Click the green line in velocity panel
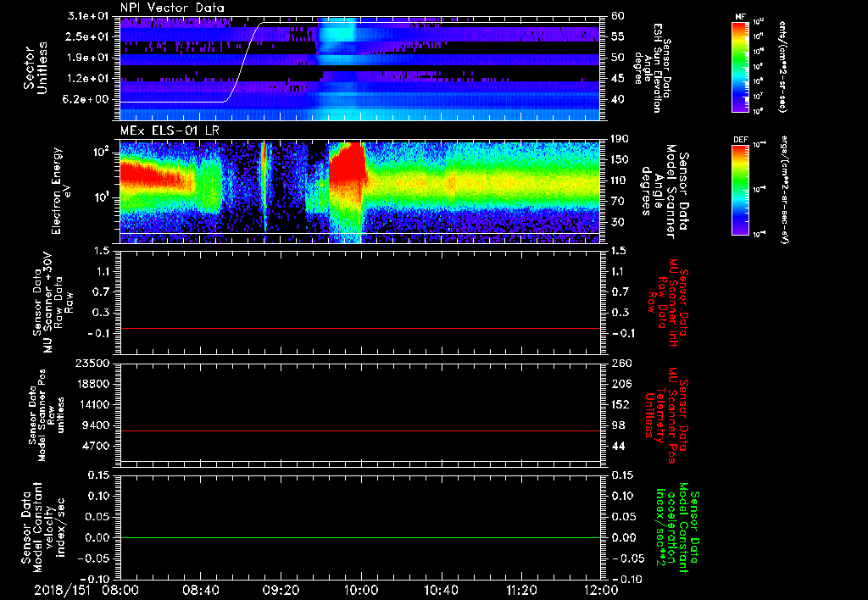Screen dimensions: 868x600 pos(359,537)
